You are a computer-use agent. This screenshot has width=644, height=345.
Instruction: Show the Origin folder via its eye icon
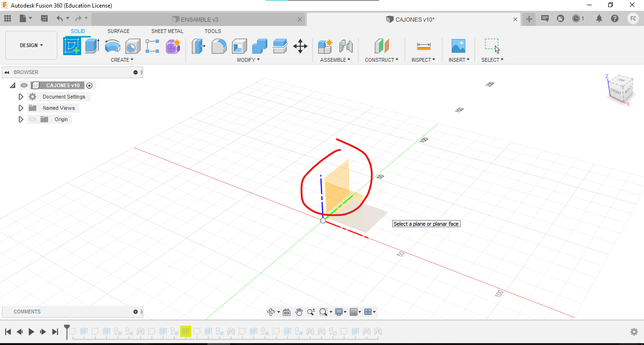(33, 119)
